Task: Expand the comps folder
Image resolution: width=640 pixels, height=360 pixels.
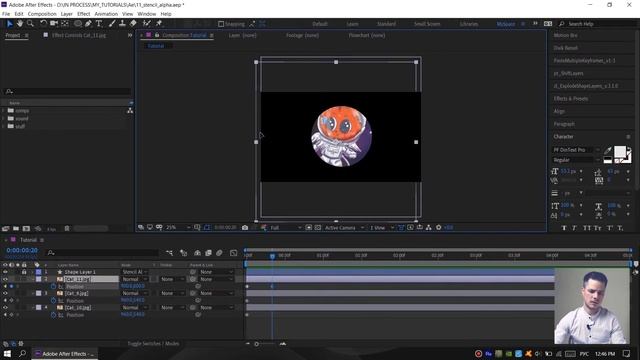Action: point(3,111)
